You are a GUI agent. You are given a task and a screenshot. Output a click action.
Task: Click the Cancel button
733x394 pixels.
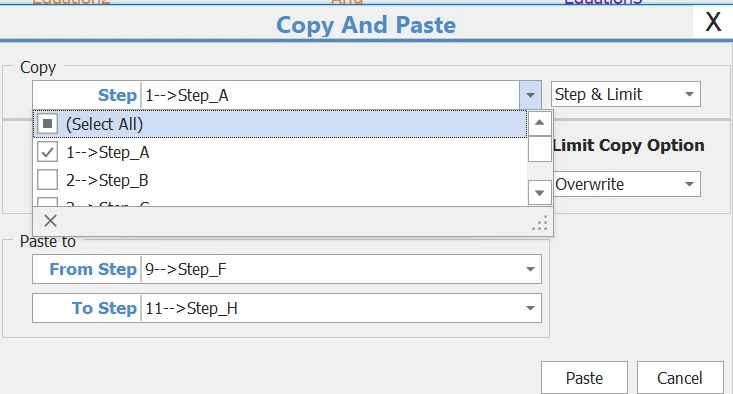[x=680, y=378]
